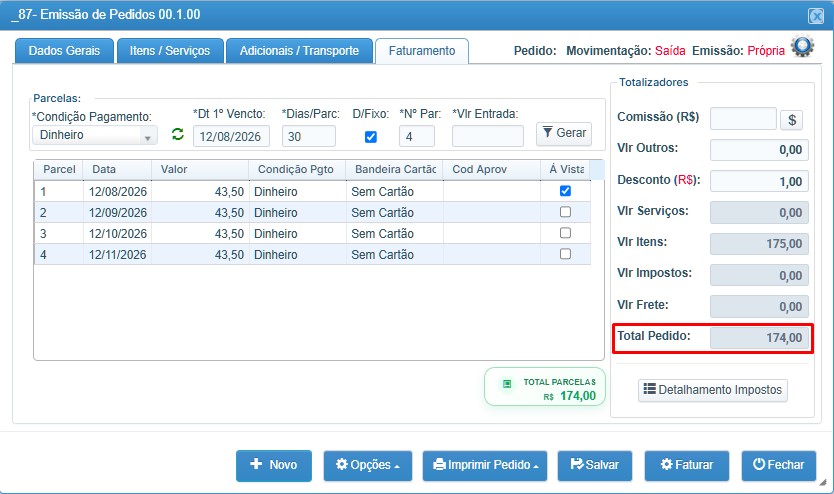Viewport: 834px width, 494px height.
Task: Open Detalhamento Impostos
Action: pyautogui.click(x=713, y=390)
